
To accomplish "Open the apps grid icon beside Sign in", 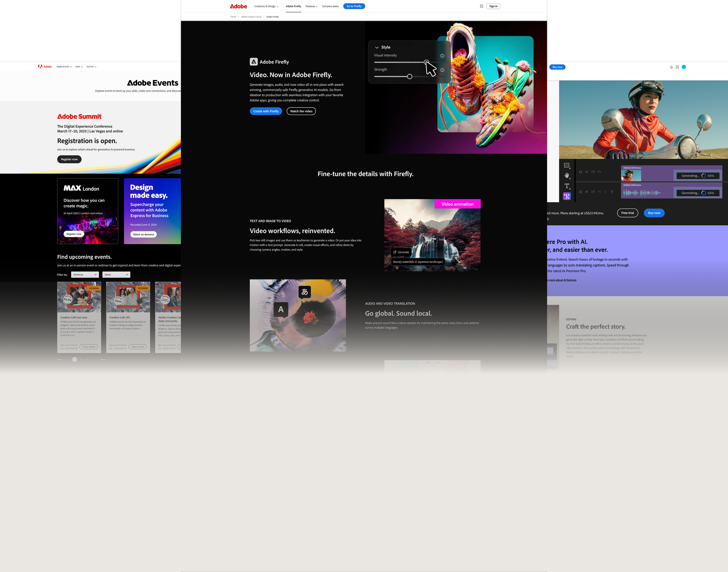I will (481, 6).
